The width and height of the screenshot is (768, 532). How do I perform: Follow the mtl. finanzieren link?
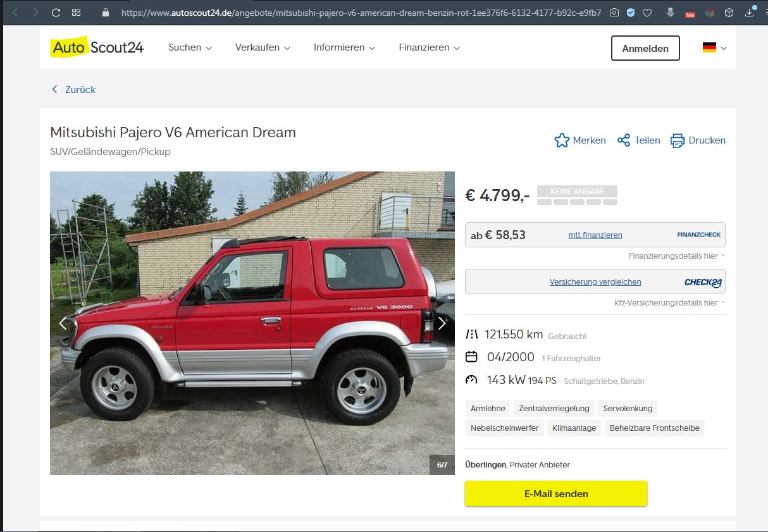[595, 235]
